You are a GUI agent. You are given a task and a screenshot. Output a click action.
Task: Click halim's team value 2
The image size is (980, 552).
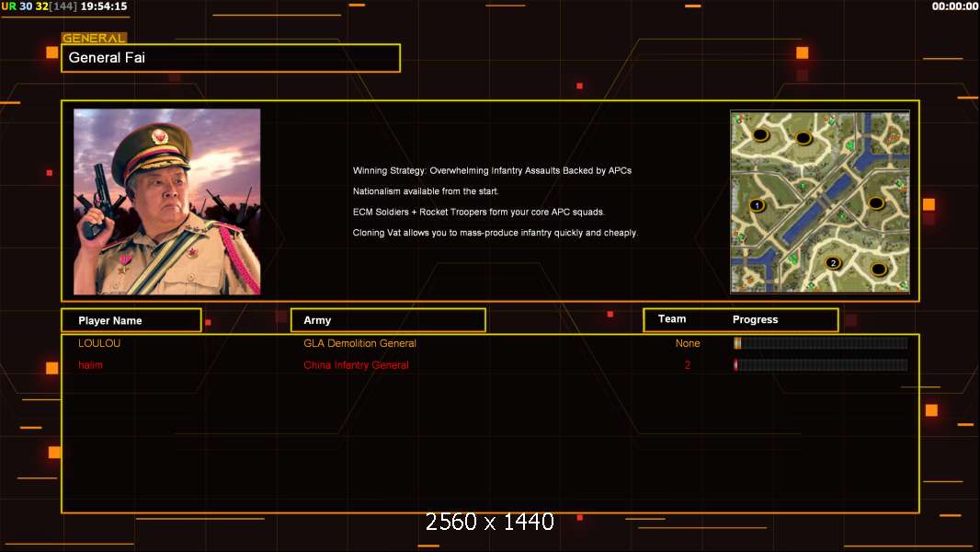(x=688, y=365)
